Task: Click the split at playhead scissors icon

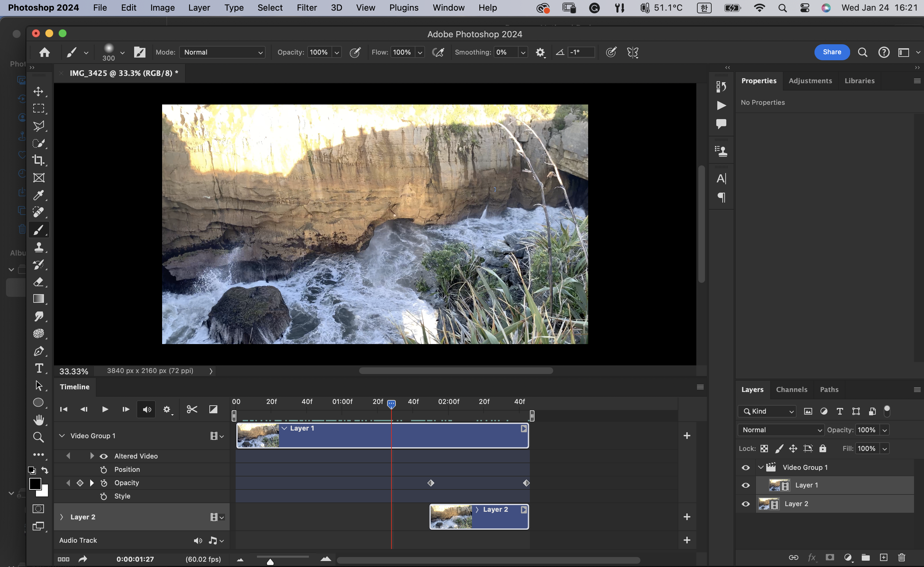Action: [x=192, y=409]
